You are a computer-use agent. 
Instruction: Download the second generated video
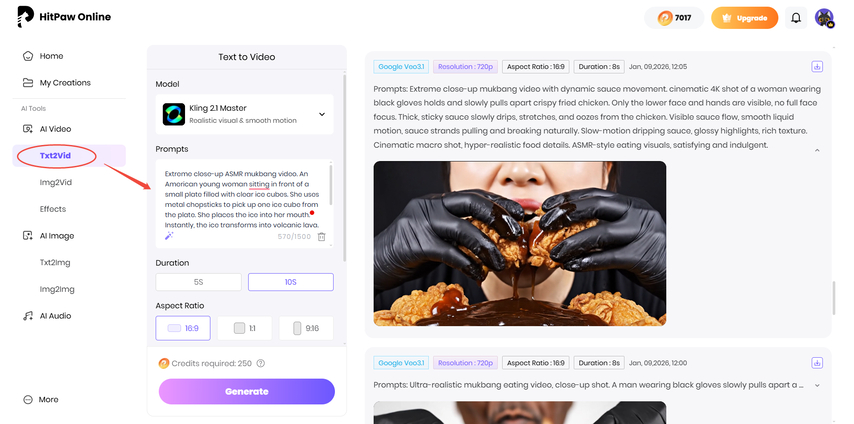point(817,362)
